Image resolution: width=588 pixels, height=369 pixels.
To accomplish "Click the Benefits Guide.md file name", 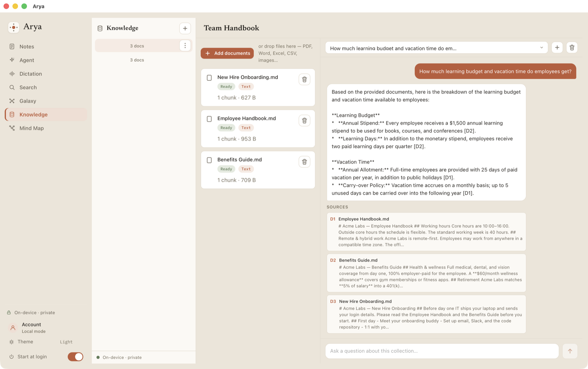I will point(239,159).
